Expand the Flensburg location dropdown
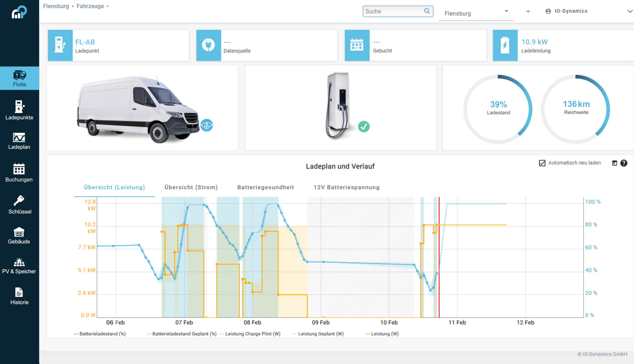 coord(506,11)
